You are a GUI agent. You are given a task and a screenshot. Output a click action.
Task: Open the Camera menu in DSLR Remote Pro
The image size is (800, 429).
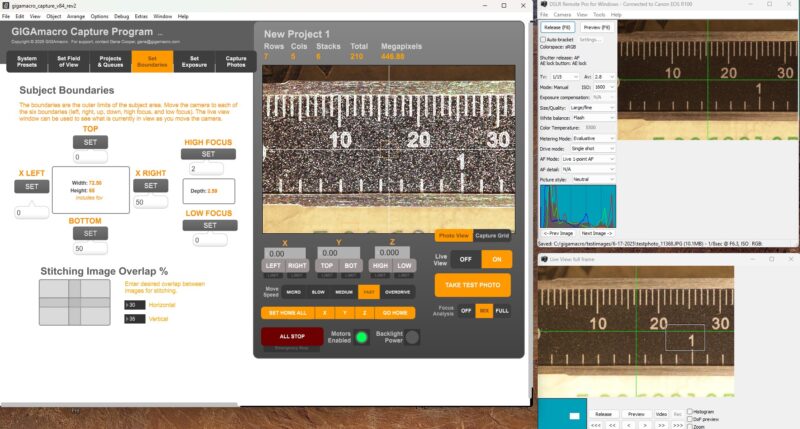[562, 15]
